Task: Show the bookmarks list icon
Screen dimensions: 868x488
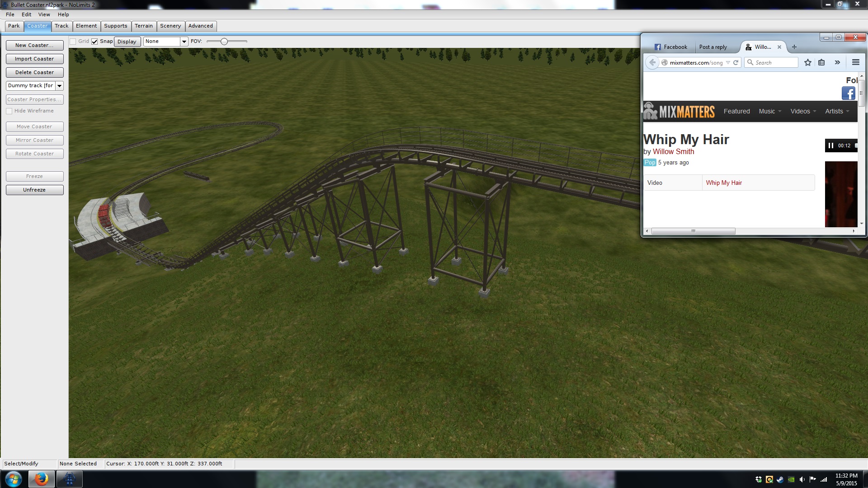Action: tap(821, 63)
